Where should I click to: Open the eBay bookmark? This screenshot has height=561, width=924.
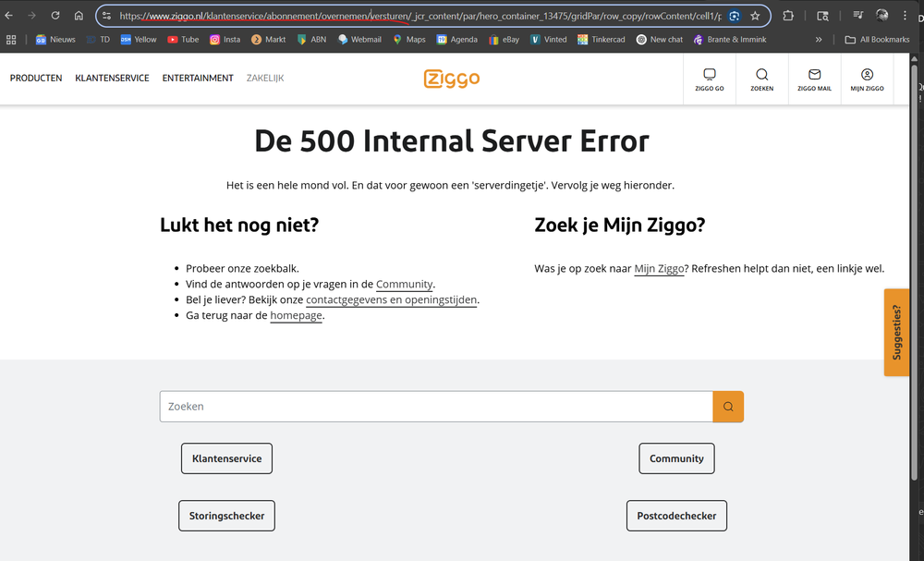(504, 40)
